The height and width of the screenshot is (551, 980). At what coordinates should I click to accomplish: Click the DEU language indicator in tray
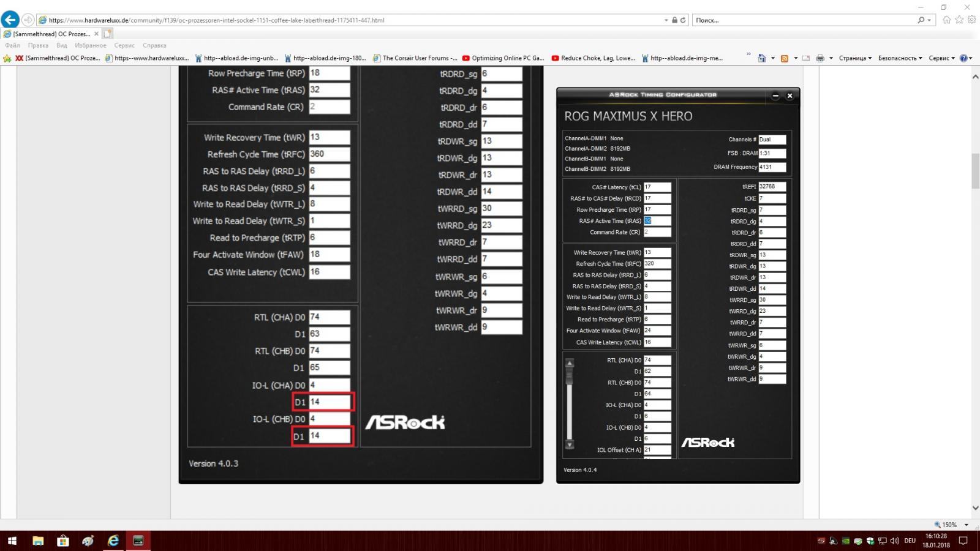(910, 541)
